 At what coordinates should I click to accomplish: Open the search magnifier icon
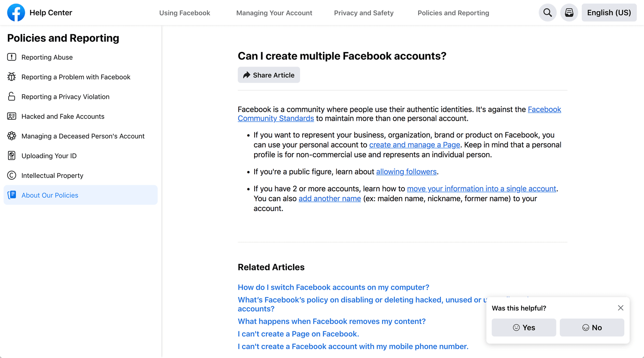click(547, 12)
